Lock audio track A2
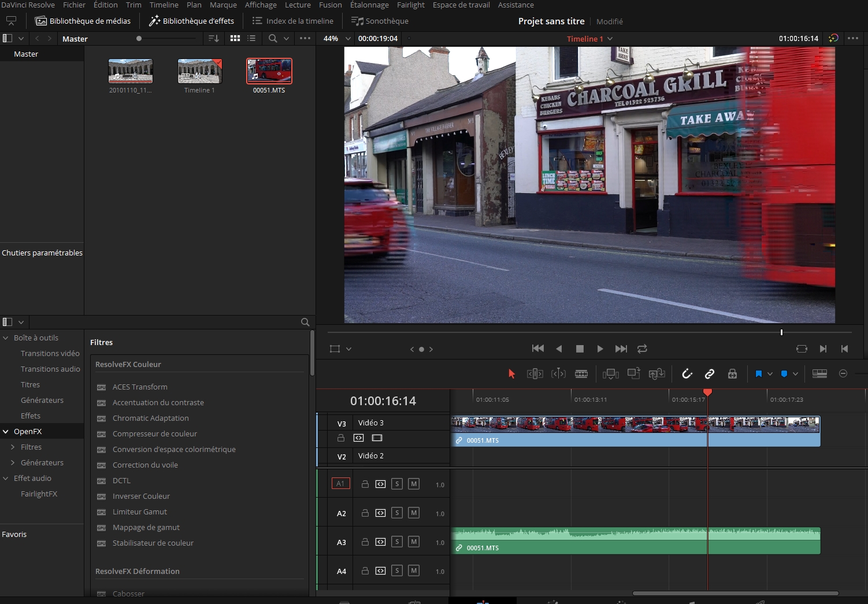 (365, 513)
